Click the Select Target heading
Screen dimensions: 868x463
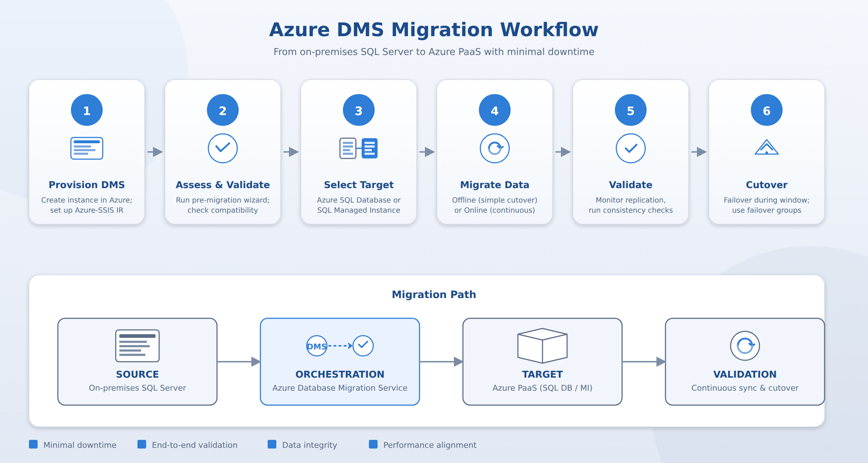click(x=359, y=185)
